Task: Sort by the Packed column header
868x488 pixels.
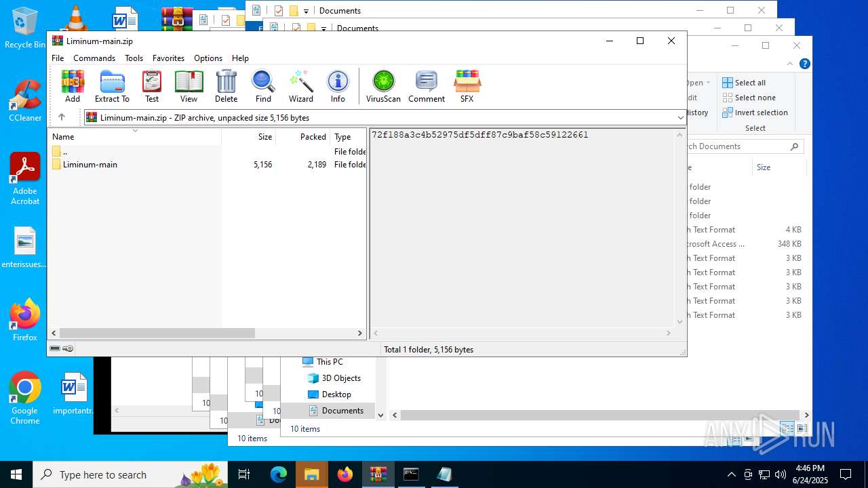Action: (x=303, y=136)
